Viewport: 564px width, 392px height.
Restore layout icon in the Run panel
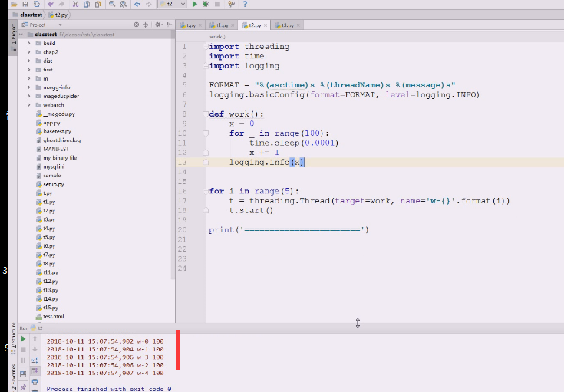pos(23,374)
